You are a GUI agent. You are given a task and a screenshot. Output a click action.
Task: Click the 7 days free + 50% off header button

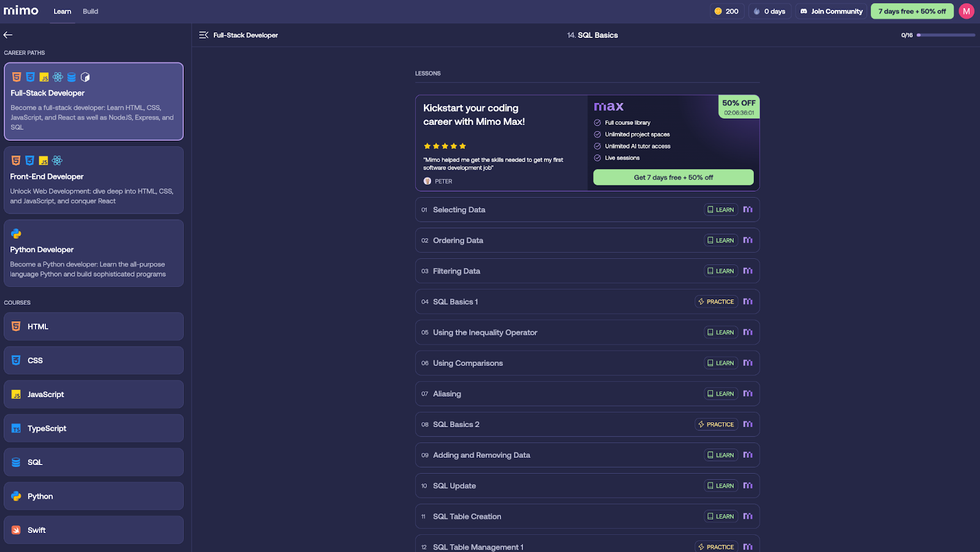click(912, 11)
